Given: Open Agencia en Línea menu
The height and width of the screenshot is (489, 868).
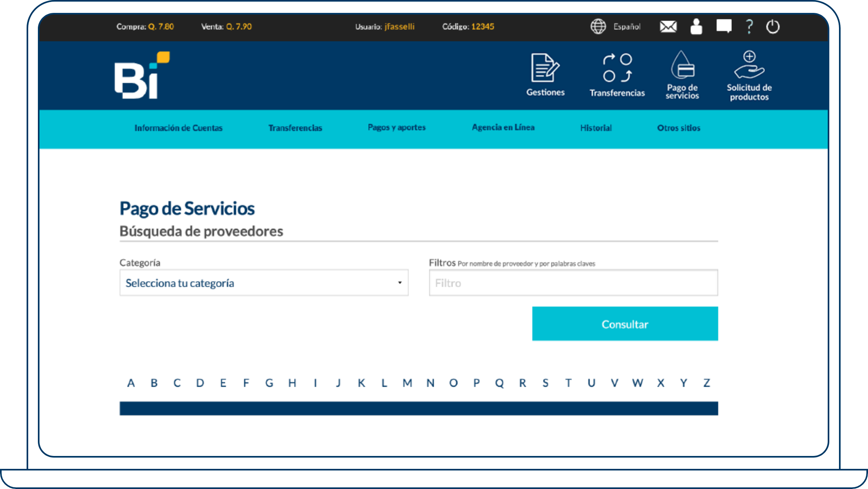Looking at the screenshot, I should [503, 128].
